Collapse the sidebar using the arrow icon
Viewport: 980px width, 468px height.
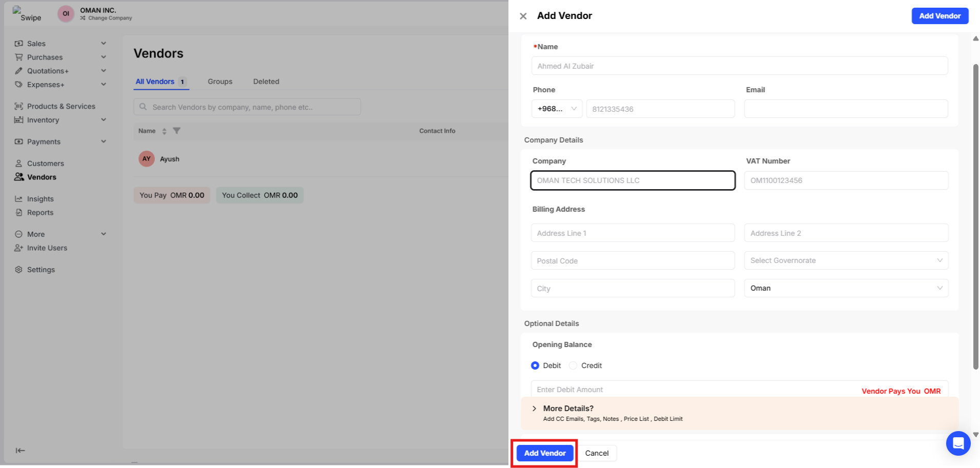(x=20, y=451)
